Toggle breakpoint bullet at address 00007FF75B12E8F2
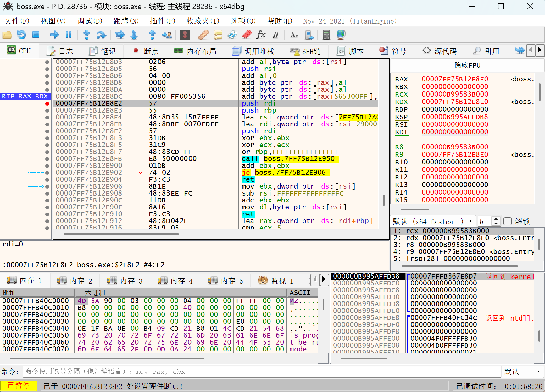 point(47,131)
